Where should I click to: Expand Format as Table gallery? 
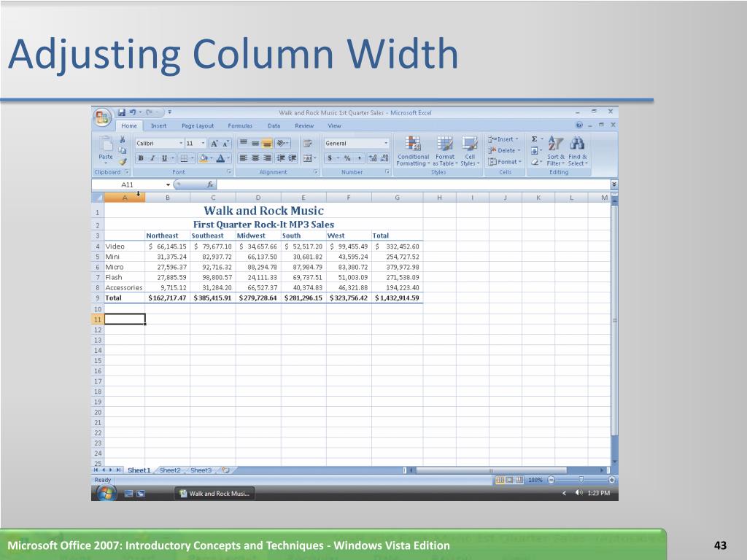(445, 151)
